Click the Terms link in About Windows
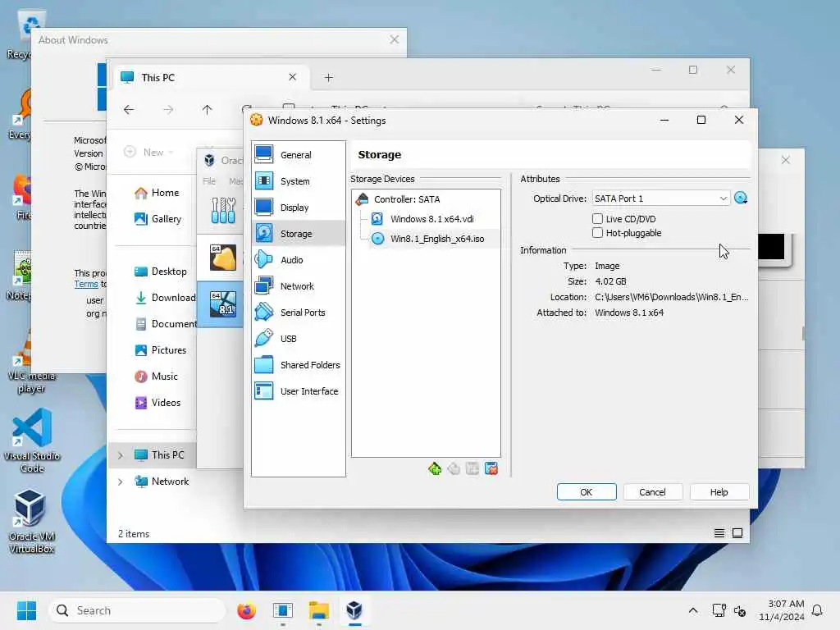This screenshot has height=630, width=840. [x=86, y=284]
